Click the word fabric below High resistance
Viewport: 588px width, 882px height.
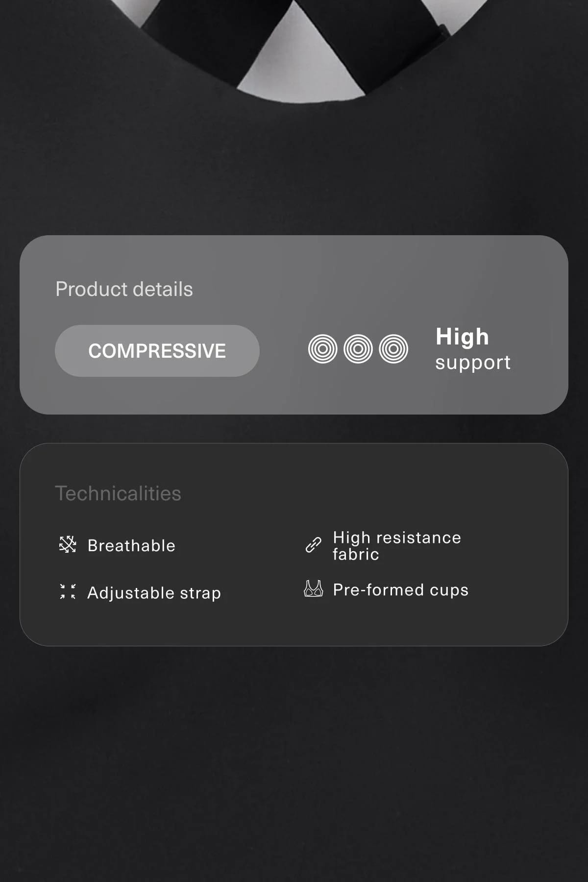click(x=356, y=555)
